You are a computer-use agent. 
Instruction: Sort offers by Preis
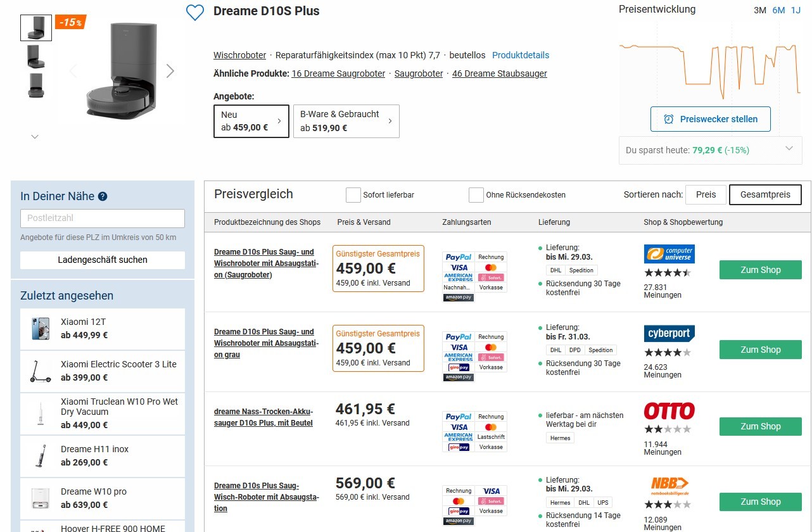[x=706, y=194]
